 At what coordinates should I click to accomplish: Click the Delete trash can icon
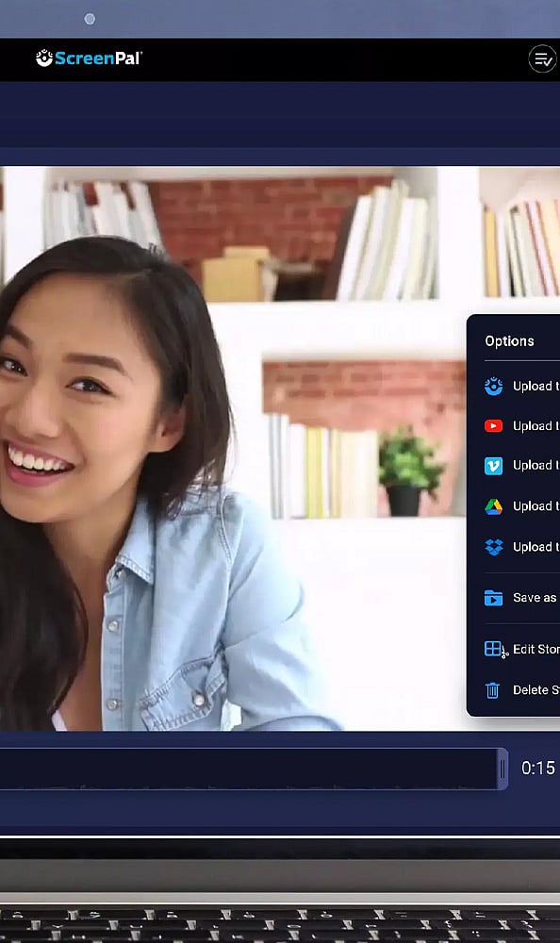pos(492,690)
